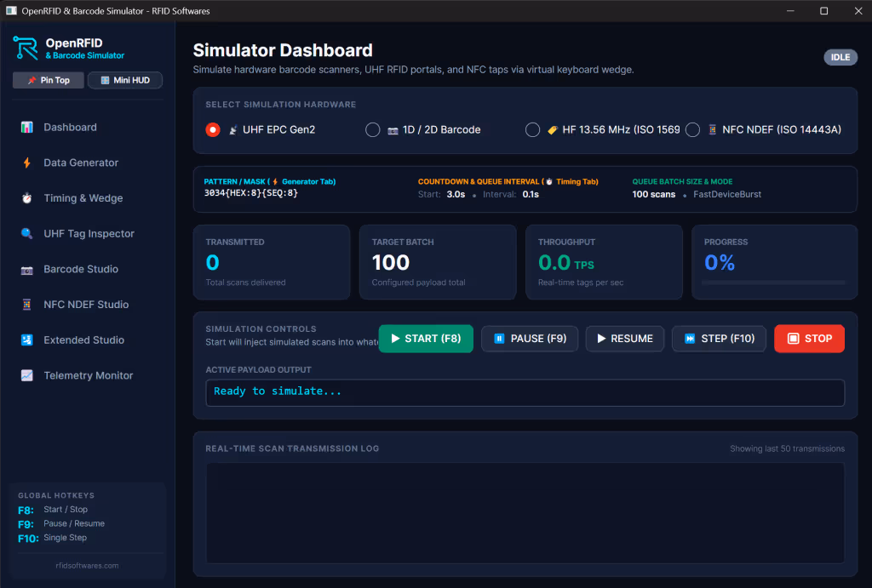The height and width of the screenshot is (588, 872).
Task: Click the Dashboard chart icon in sidebar
Action: tap(26, 128)
